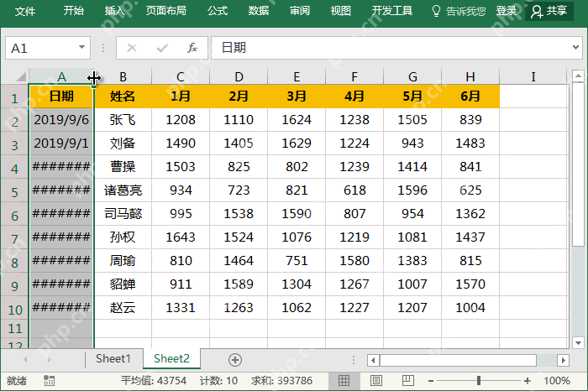Click the Tell Me lightbulb search
Screen dimensions: 588x391
[x=459, y=11]
